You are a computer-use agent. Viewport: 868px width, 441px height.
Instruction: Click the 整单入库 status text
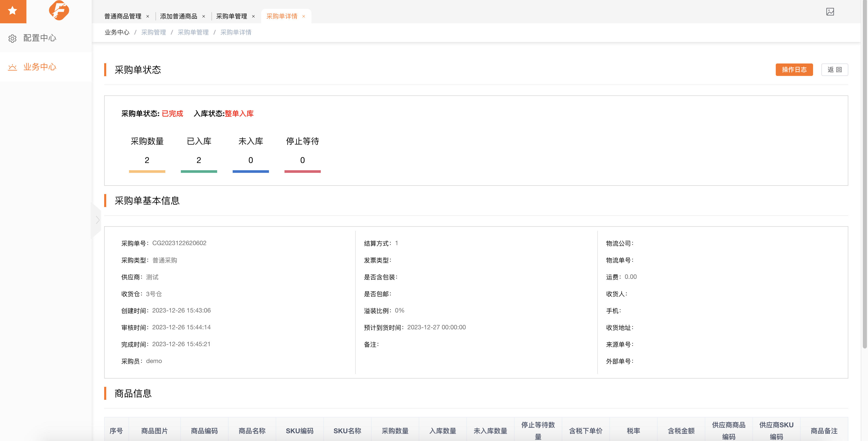pyautogui.click(x=239, y=113)
